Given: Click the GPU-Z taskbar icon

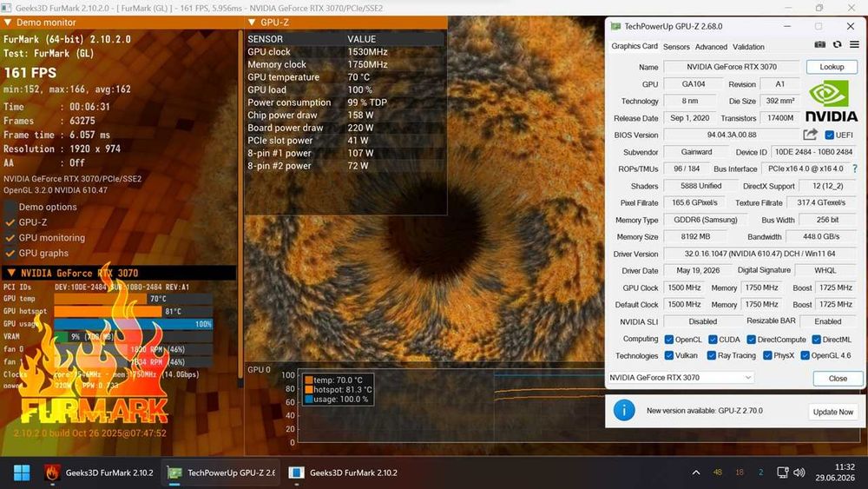Looking at the screenshot, I should (175, 473).
